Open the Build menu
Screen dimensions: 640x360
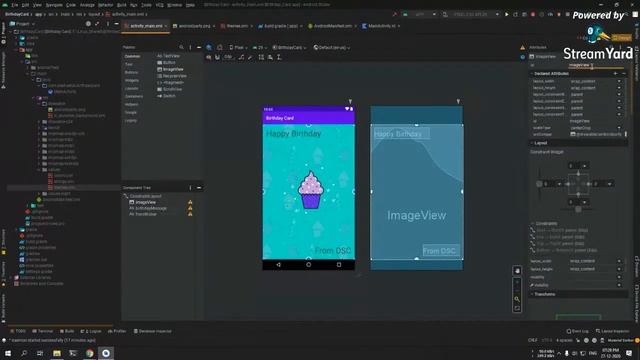click(x=122, y=5)
